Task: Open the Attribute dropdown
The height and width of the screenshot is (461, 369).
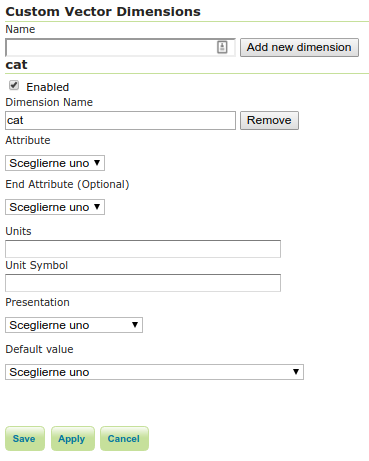Action: pyautogui.click(x=55, y=163)
